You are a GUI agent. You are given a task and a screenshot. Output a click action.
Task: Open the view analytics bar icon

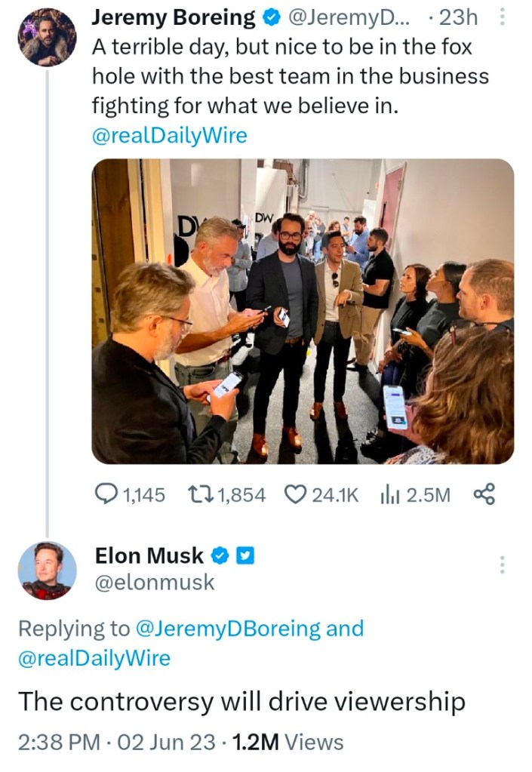389,495
